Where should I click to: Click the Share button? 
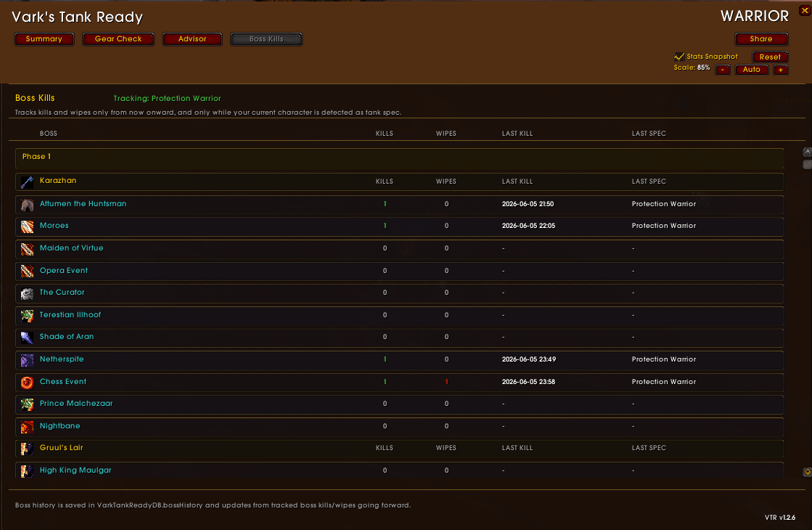(761, 39)
